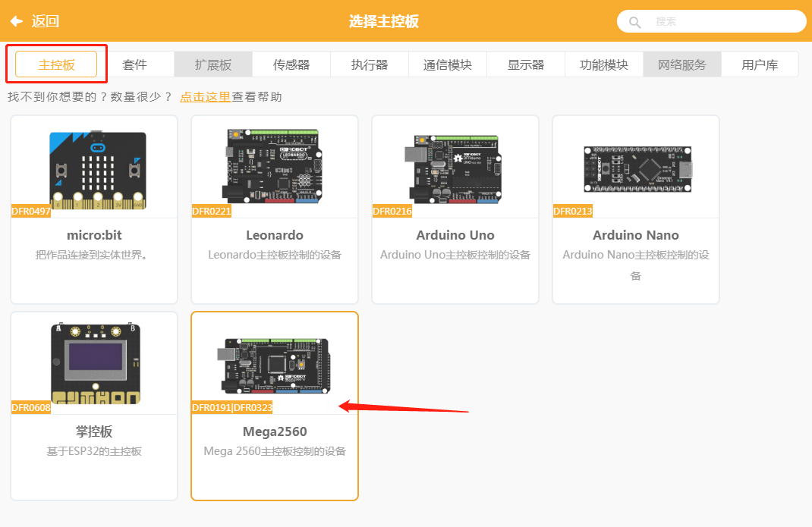Switch to the 套件 tab
This screenshot has width=812, height=527.
(x=134, y=64)
